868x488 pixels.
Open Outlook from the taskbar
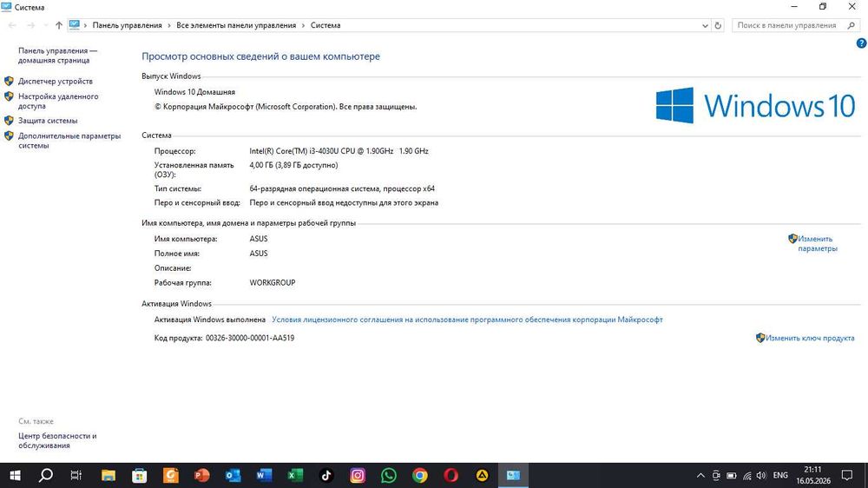(x=233, y=475)
